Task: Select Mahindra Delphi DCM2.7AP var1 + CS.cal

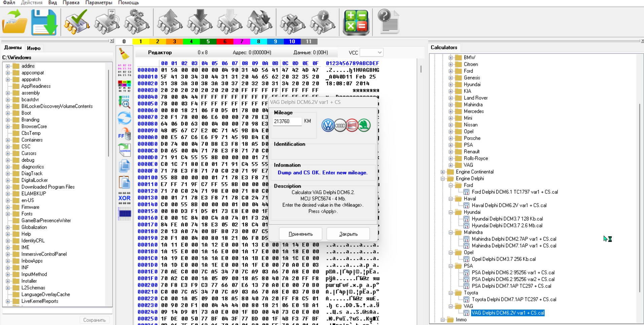Action: pyautogui.click(x=514, y=239)
